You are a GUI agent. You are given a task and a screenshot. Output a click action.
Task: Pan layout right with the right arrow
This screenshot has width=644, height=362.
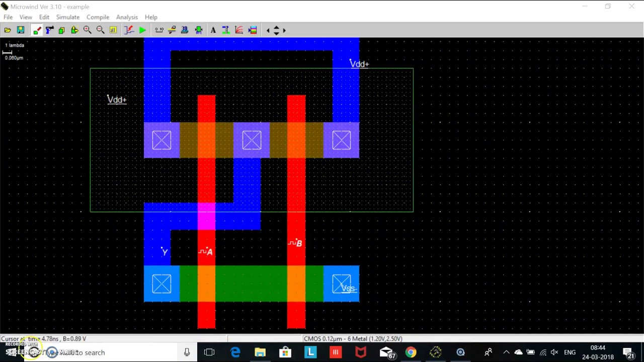coord(284,30)
